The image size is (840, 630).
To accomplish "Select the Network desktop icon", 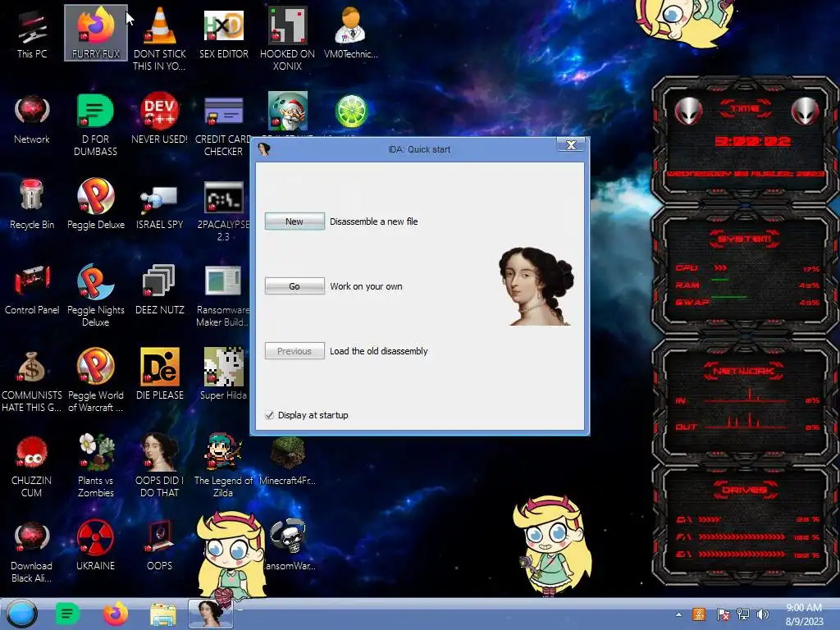I will click(32, 119).
